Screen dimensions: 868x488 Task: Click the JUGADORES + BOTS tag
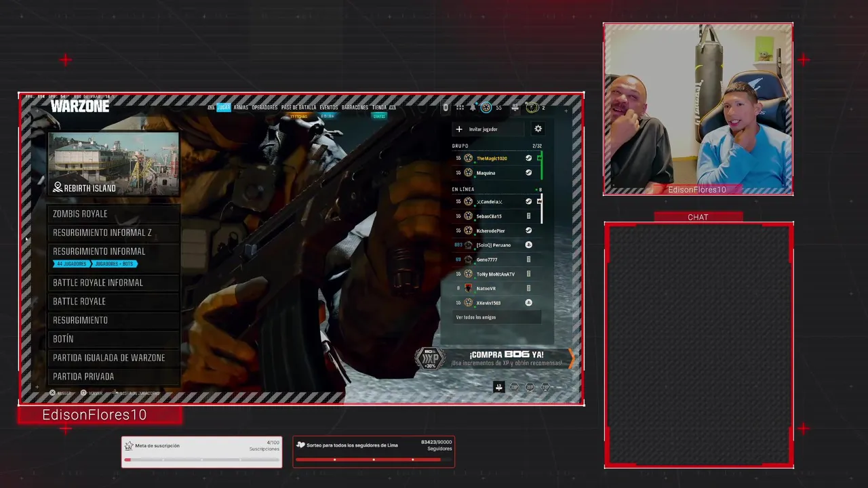click(114, 264)
